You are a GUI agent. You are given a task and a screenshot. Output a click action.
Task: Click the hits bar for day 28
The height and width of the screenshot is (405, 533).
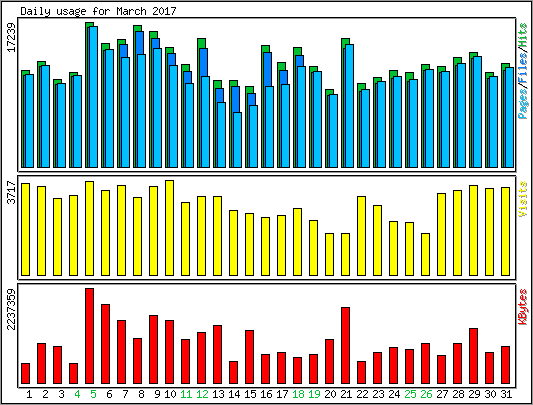point(458,60)
